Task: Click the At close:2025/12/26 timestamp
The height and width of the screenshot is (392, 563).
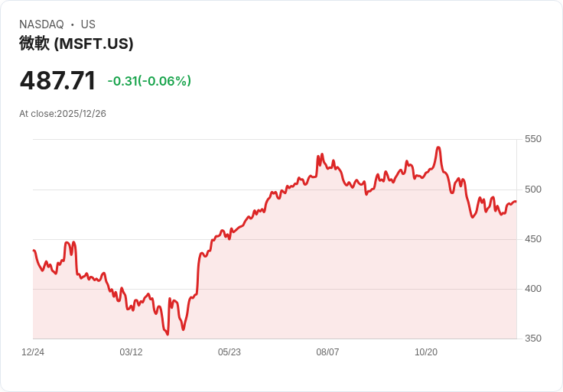Action: coord(63,114)
